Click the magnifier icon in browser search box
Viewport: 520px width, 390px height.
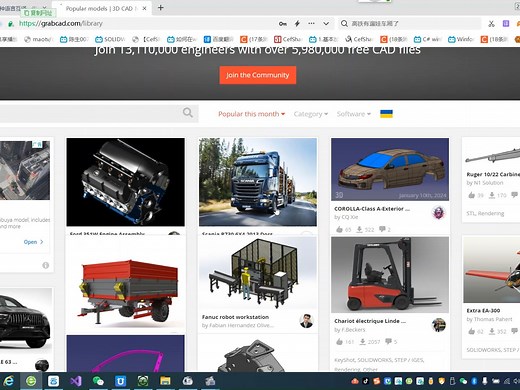344,23
